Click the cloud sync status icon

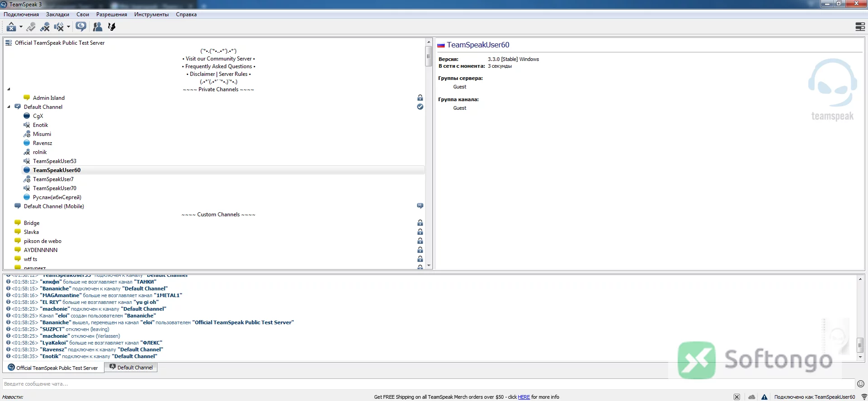coord(751,397)
